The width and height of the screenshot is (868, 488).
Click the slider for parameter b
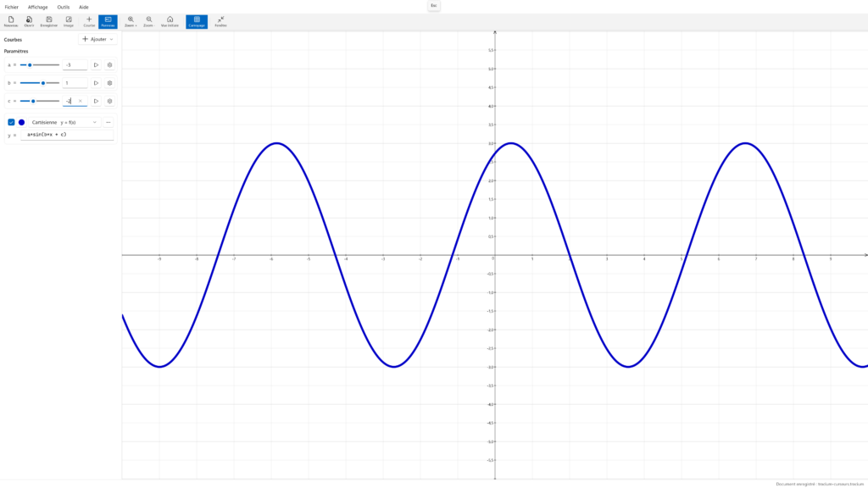(39, 83)
